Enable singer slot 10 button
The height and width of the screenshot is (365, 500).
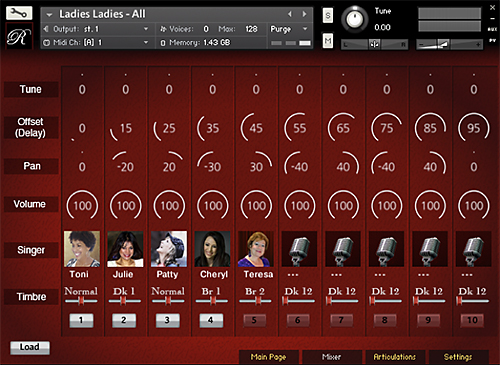[x=472, y=320]
